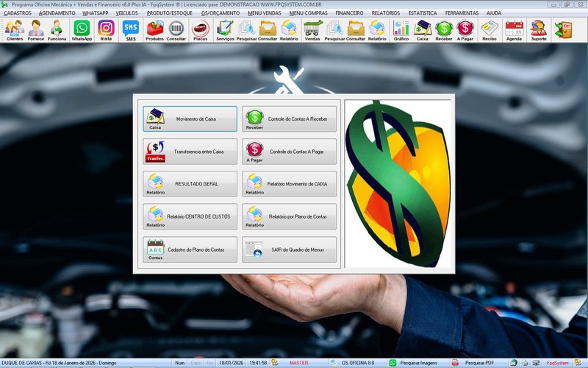Open the Produtos toolbox icon

point(155,30)
